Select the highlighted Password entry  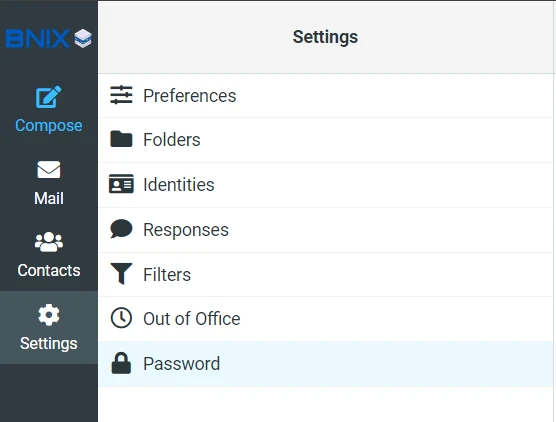(326, 364)
